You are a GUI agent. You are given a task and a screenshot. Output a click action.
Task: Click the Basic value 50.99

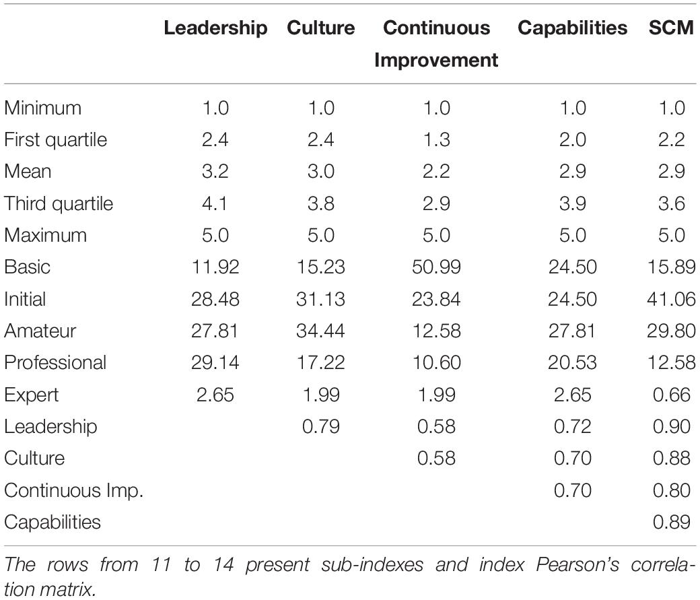point(435,267)
